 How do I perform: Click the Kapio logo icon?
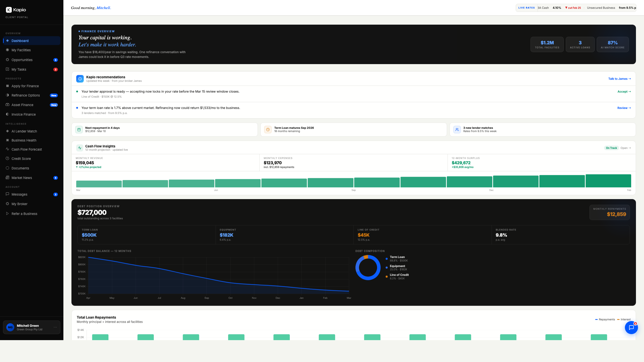(x=9, y=10)
